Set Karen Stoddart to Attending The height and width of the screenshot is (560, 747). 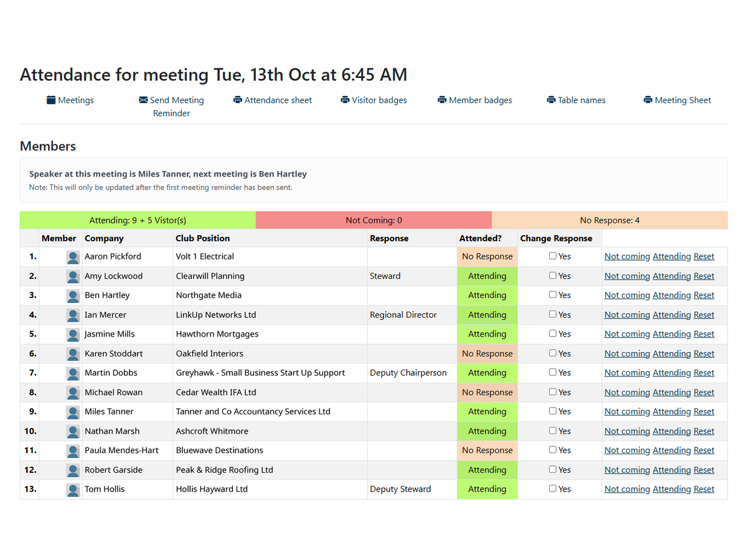coord(672,353)
